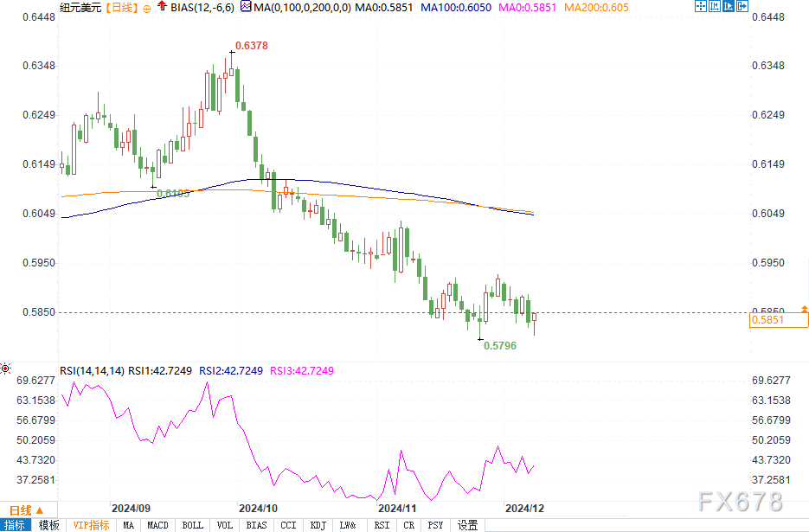
Task: Open the 设置 settings tab
Action: click(x=467, y=525)
